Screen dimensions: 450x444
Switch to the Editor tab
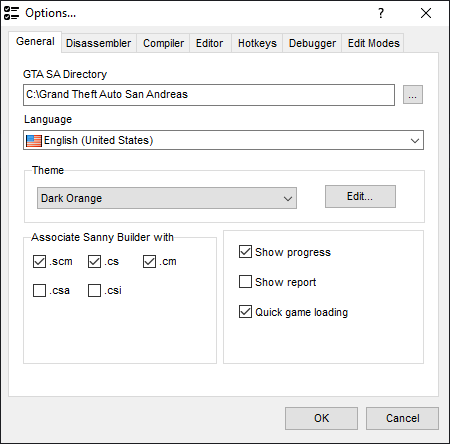click(209, 43)
